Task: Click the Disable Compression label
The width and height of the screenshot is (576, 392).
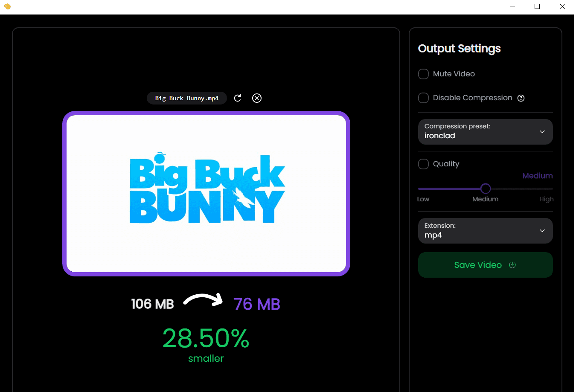Action: pyautogui.click(x=473, y=98)
